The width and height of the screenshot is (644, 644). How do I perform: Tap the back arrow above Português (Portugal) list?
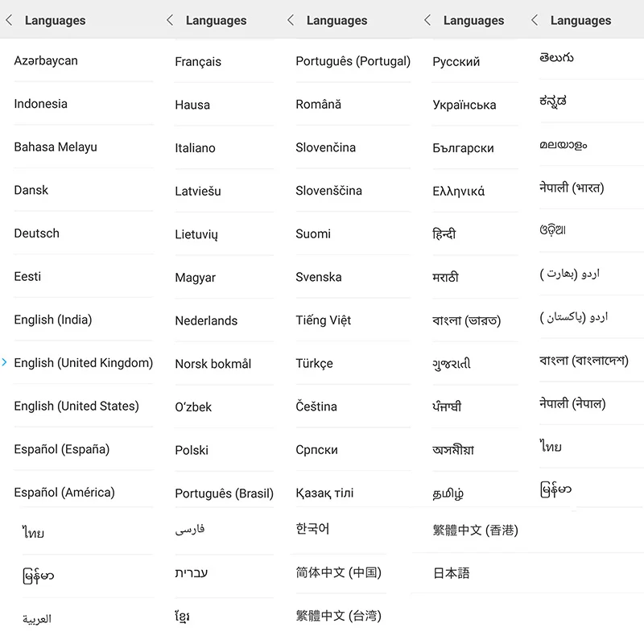(x=291, y=21)
